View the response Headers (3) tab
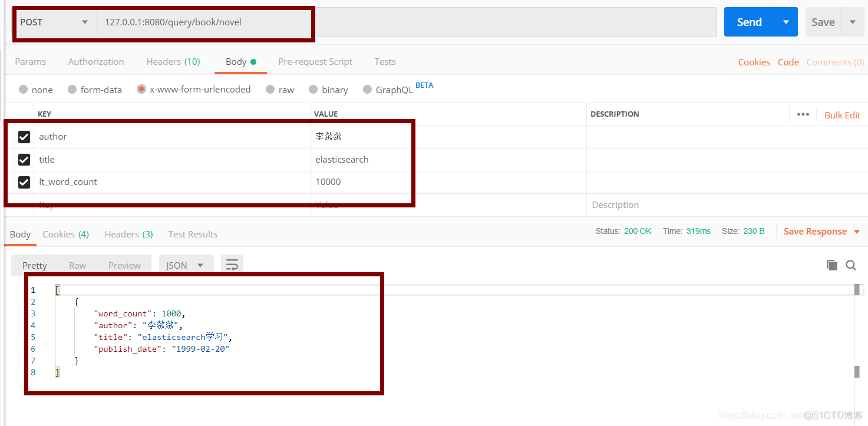This screenshot has height=426, width=868. 128,235
